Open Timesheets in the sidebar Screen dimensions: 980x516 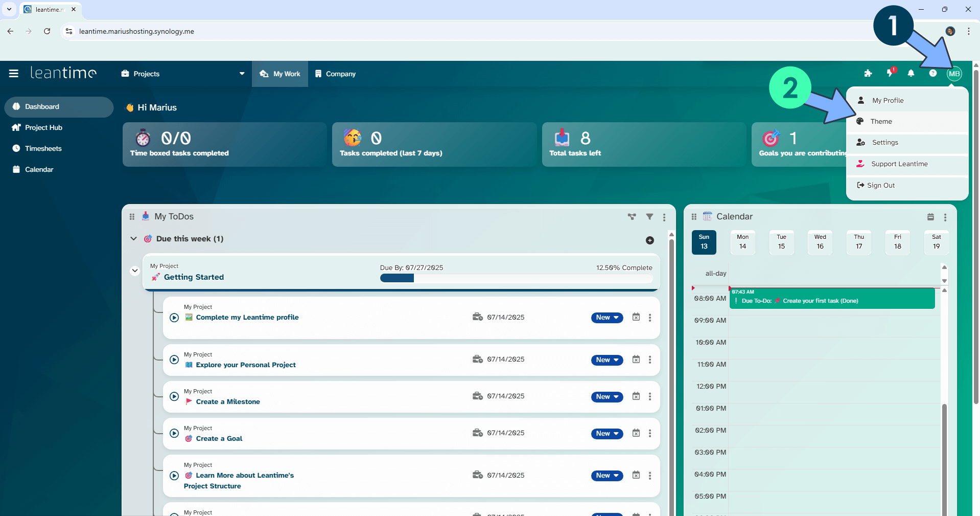click(x=59, y=149)
